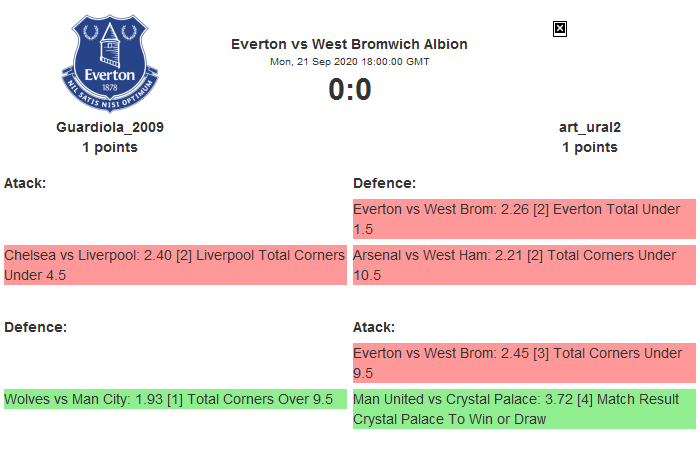Click the 1 points label under art_ural2
Viewport: 700px width, 460px height.
(x=589, y=147)
